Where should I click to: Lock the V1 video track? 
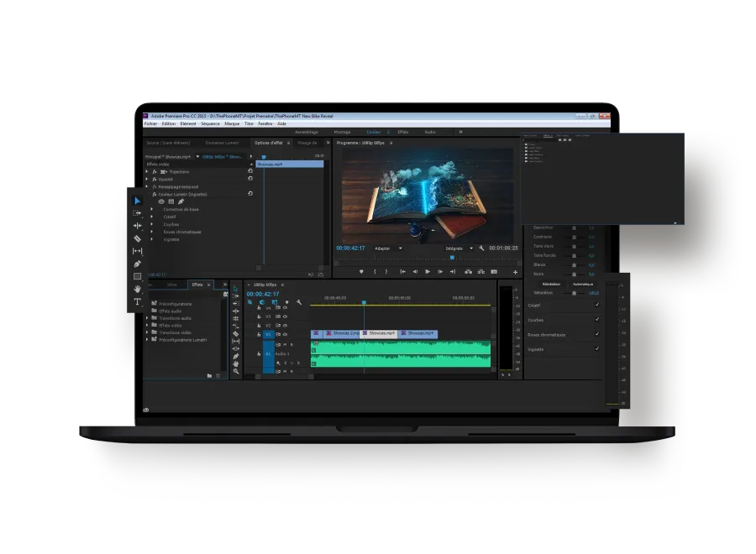[259, 334]
